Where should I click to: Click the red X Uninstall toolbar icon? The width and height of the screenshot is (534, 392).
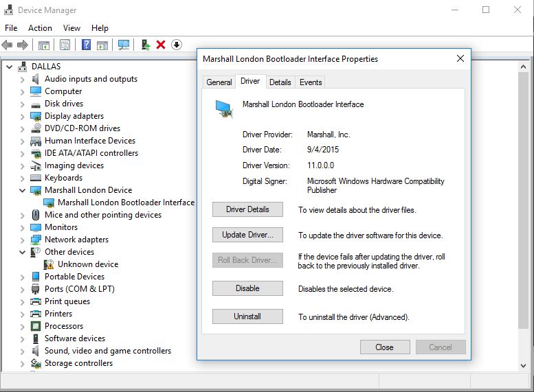[x=161, y=45]
